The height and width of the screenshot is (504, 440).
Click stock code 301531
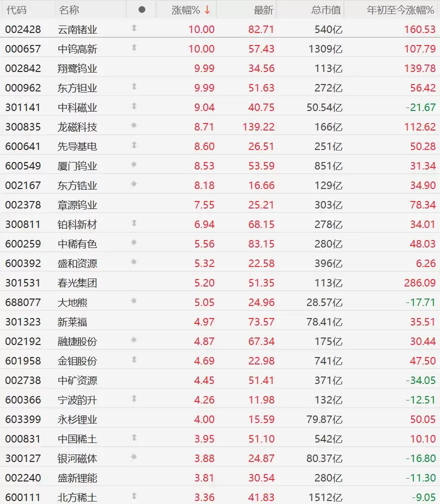pos(23,283)
